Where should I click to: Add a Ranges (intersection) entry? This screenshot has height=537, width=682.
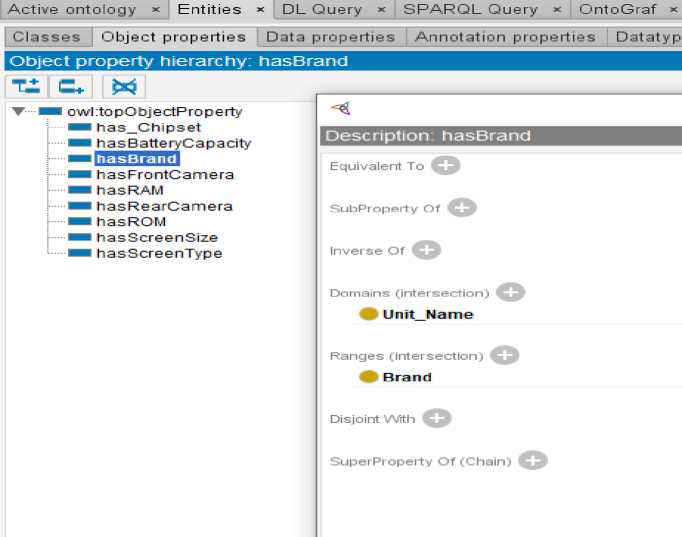tap(505, 355)
